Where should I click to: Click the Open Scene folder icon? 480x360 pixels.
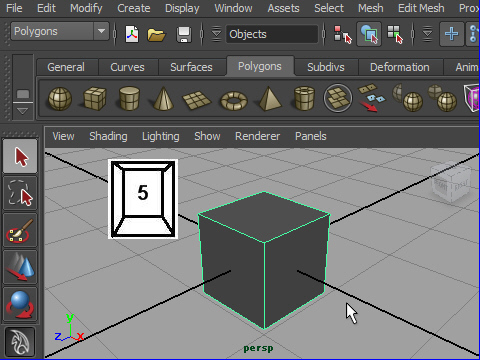click(156, 35)
